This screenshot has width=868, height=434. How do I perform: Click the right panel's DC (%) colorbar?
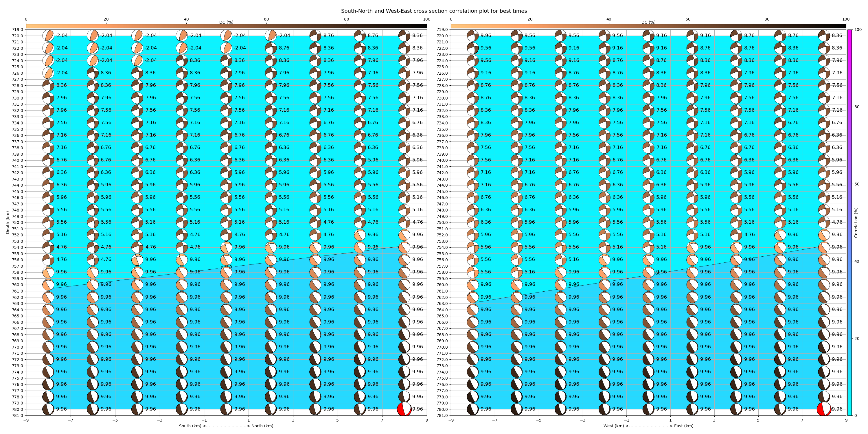pos(648,26)
